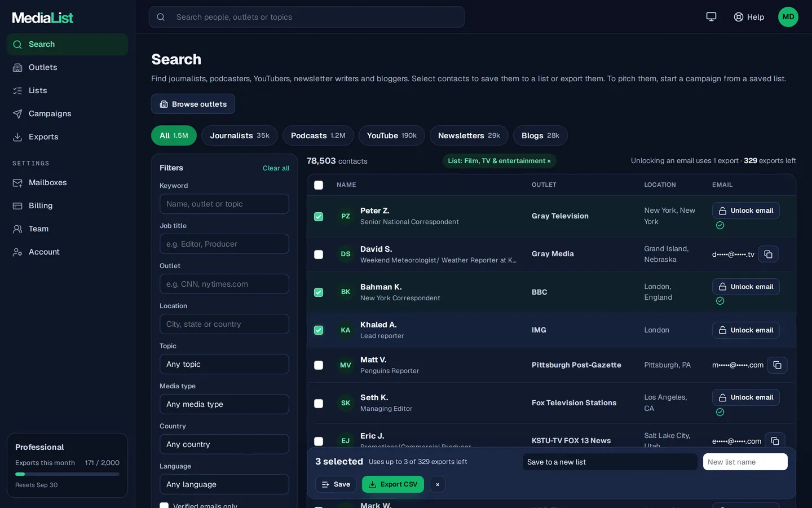The width and height of the screenshot is (812, 508).
Task: Open Billing settings
Action: tap(67, 205)
